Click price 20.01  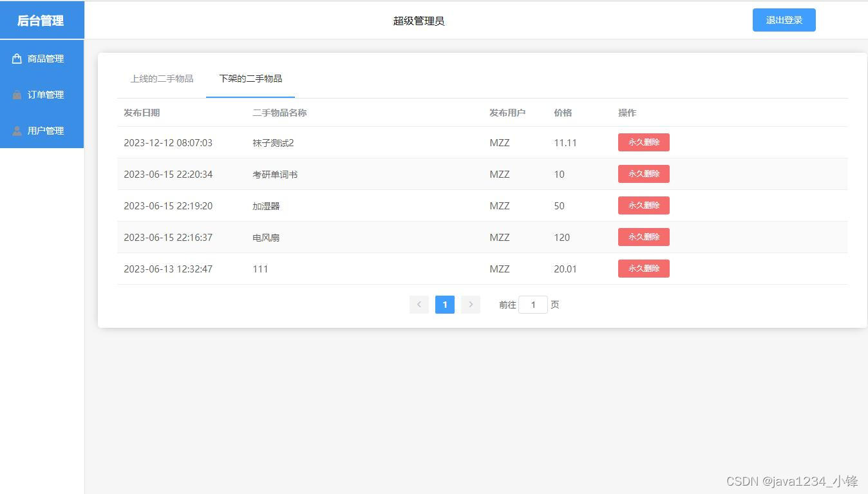[x=565, y=269]
